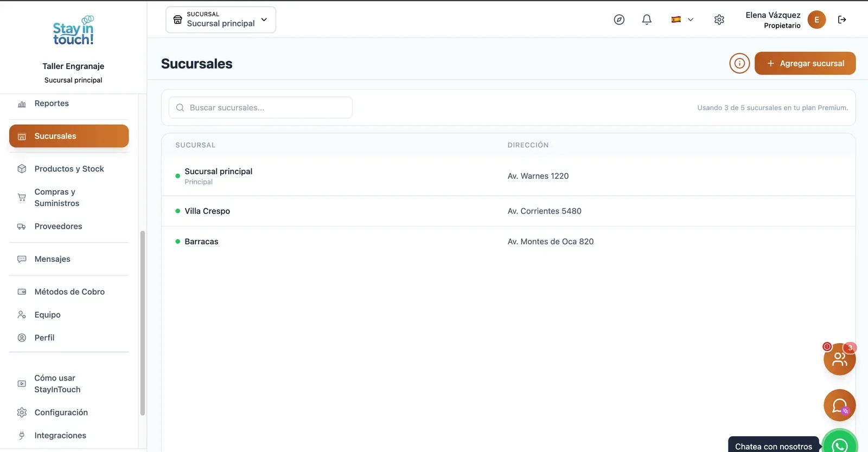Open the notifications bell
Viewport: 868px width, 452px height.
pos(647,20)
